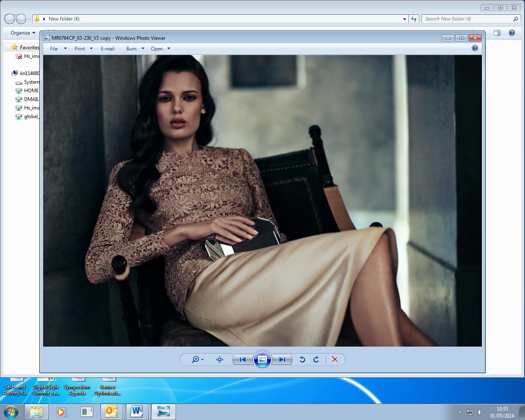525x420 pixels.
Task: Open the zoom magnifier display size control
Action: (197, 360)
